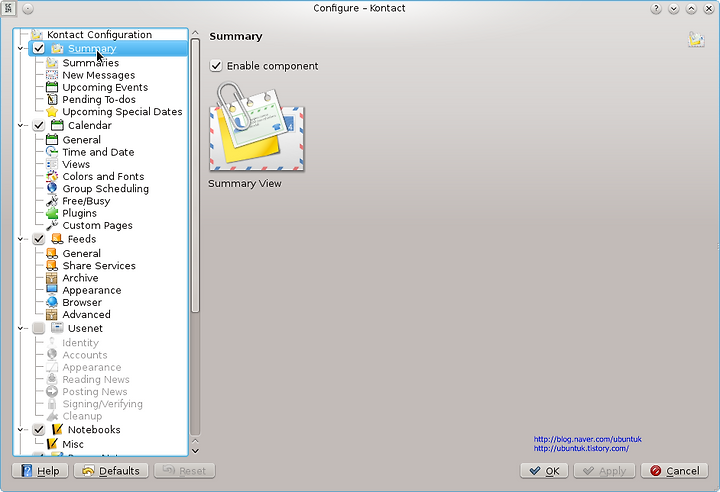The width and height of the screenshot is (720, 492).
Task: Select General under Feeds
Action: pyautogui.click(x=81, y=254)
